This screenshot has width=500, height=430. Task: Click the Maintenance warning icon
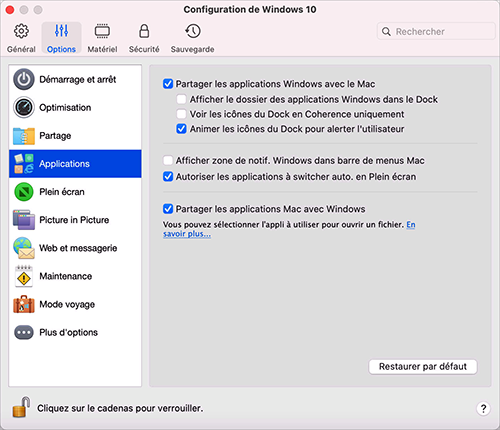click(x=24, y=276)
